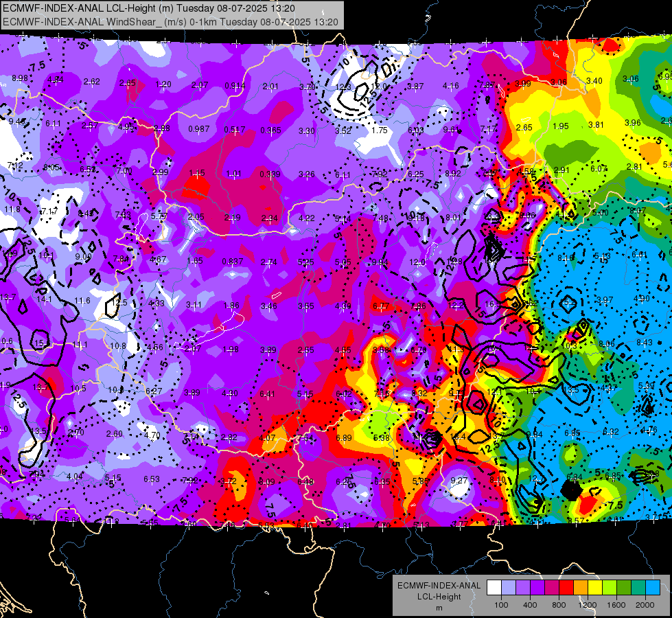Click legend label 2000

[x=645, y=605]
